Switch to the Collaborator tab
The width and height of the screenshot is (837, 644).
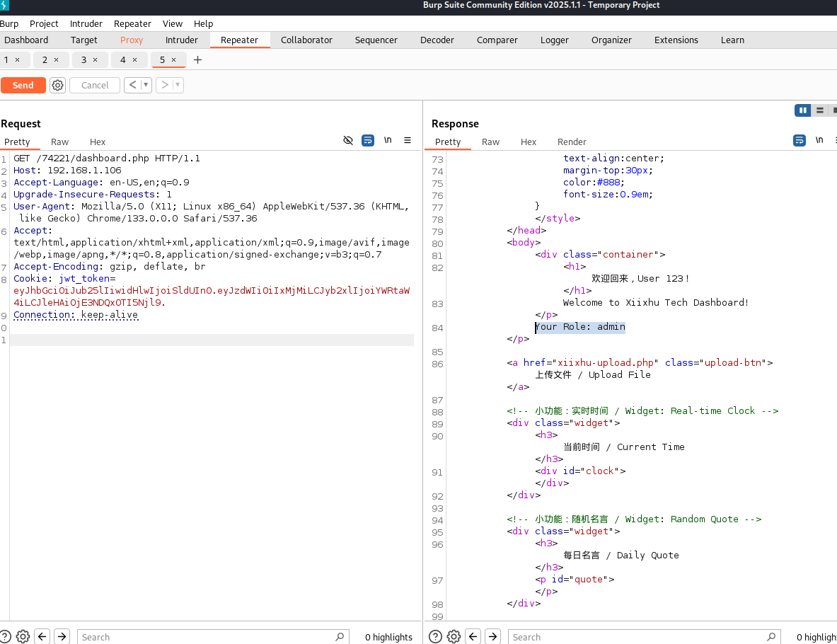[x=306, y=40]
